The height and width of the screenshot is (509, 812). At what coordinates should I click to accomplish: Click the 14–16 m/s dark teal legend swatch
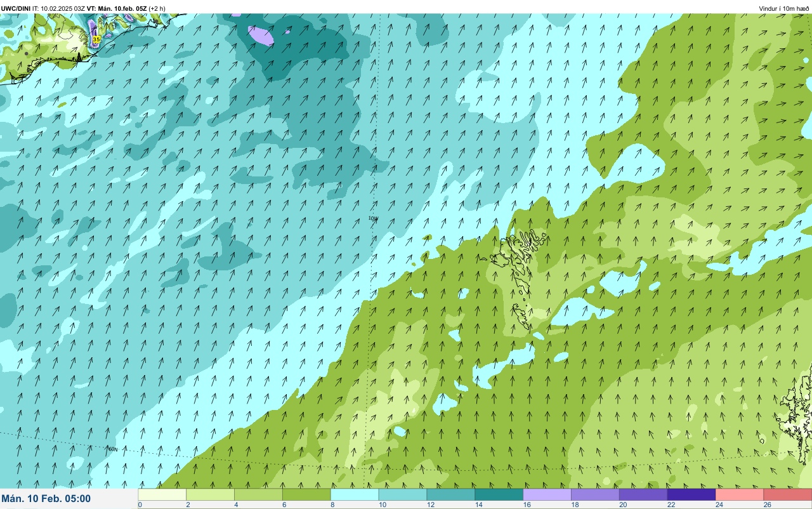pyautogui.click(x=499, y=494)
